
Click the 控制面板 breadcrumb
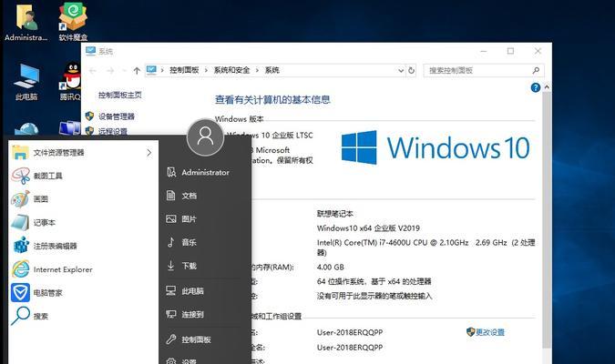pyautogui.click(x=184, y=70)
